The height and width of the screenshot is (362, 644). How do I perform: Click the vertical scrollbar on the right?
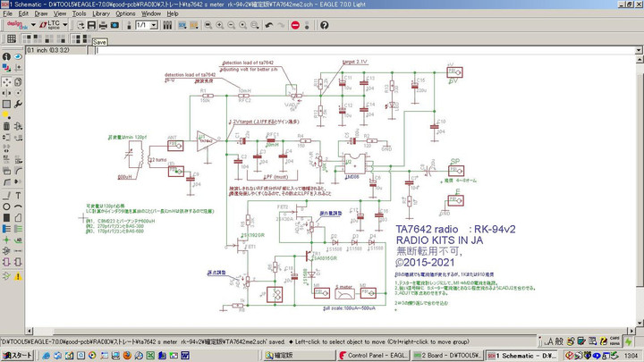639,179
